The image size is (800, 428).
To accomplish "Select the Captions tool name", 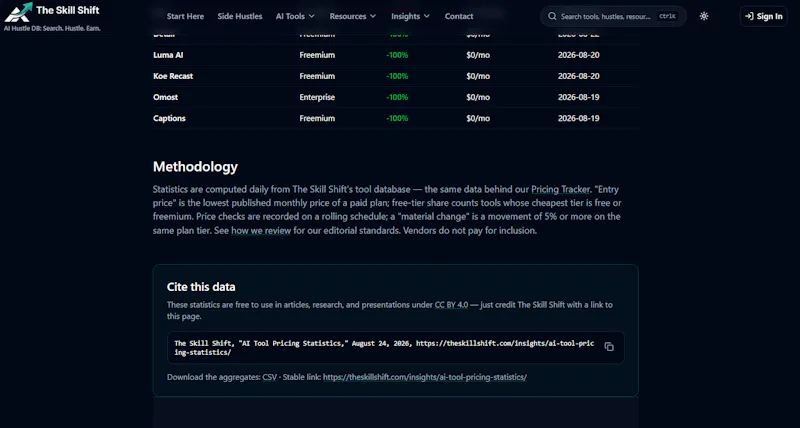I will 169,118.
